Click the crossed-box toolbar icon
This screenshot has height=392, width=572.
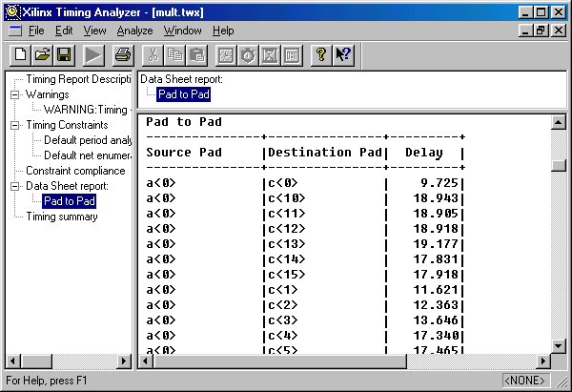[x=270, y=55]
